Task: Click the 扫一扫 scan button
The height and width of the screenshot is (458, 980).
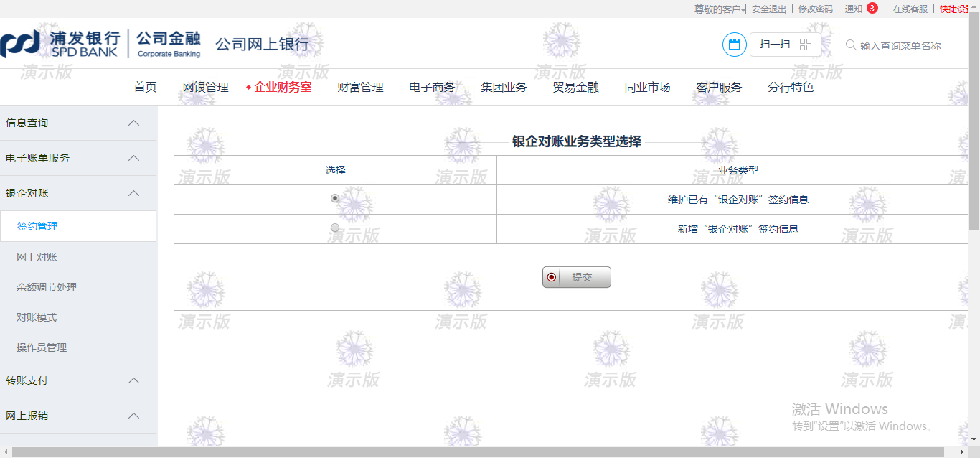Action: click(x=786, y=45)
